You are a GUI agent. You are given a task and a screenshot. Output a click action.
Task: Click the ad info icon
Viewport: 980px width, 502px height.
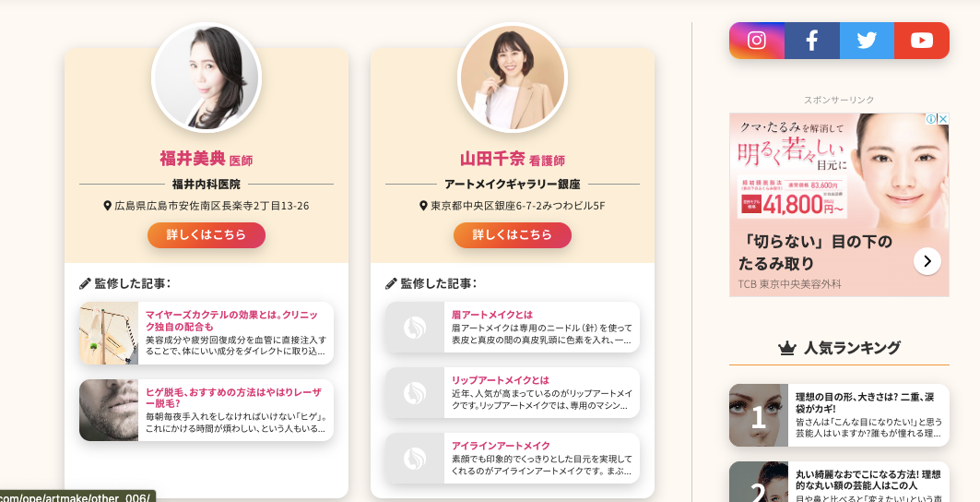tap(931, 119)
